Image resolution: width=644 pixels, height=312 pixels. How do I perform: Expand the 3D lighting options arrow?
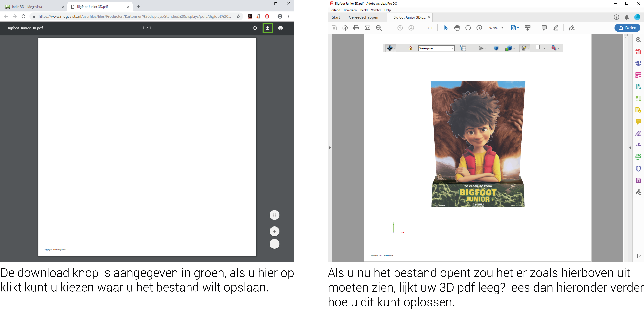529,48
